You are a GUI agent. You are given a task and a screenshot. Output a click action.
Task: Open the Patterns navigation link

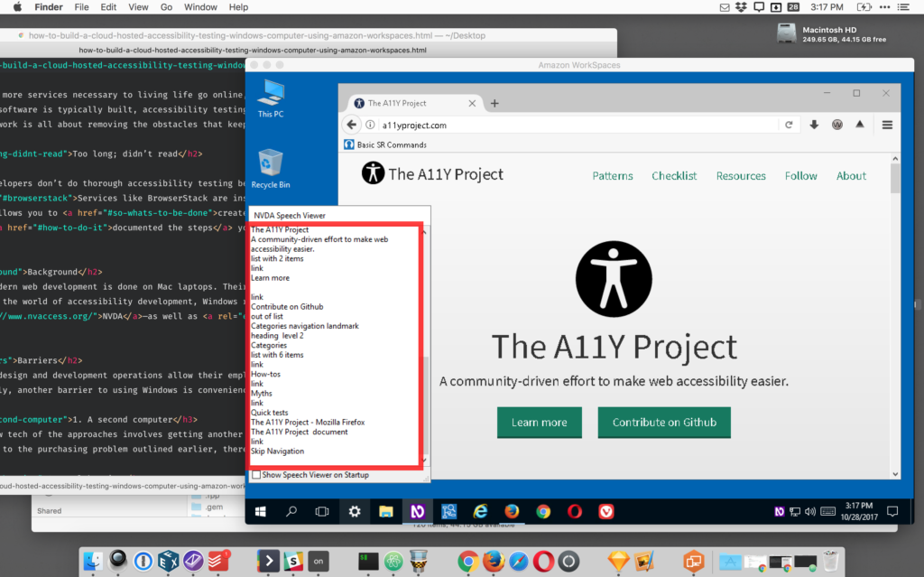613,176
